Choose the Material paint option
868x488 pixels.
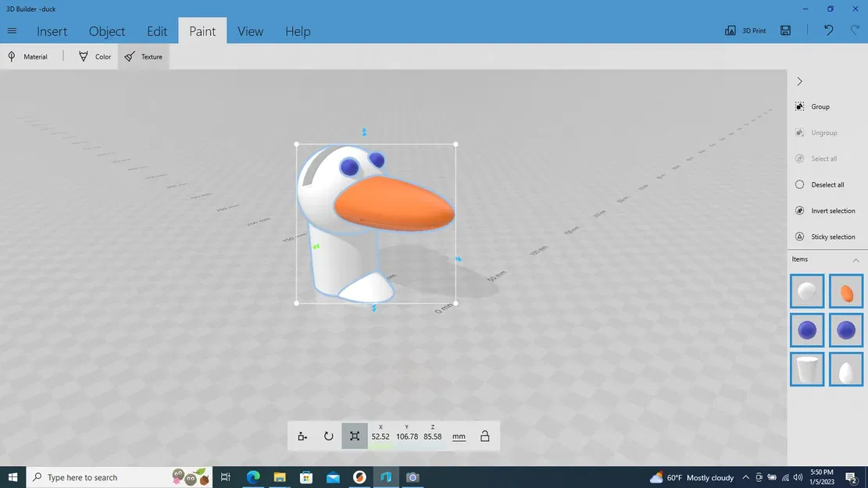(27, 56)
